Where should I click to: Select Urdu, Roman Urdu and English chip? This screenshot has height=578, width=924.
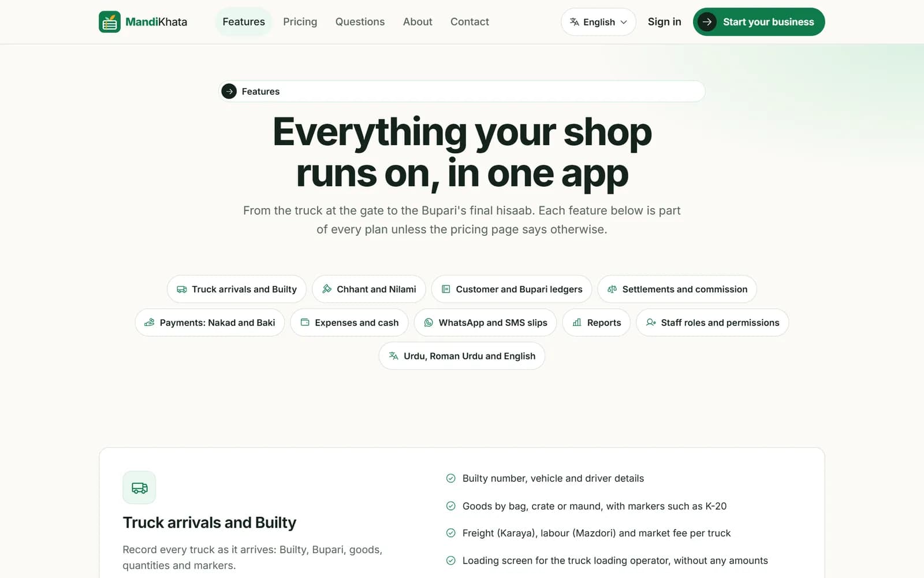point(462,356)
